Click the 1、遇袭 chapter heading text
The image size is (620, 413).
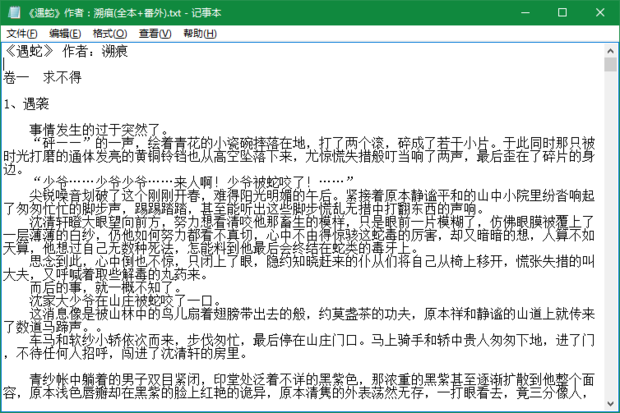point(26,103)
